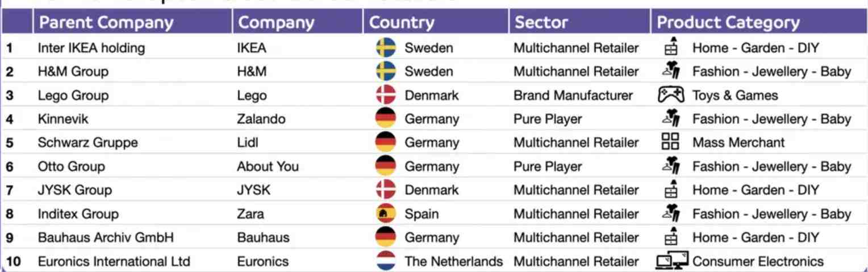Click the Fashion icon in the H&M row

point(671,71)
